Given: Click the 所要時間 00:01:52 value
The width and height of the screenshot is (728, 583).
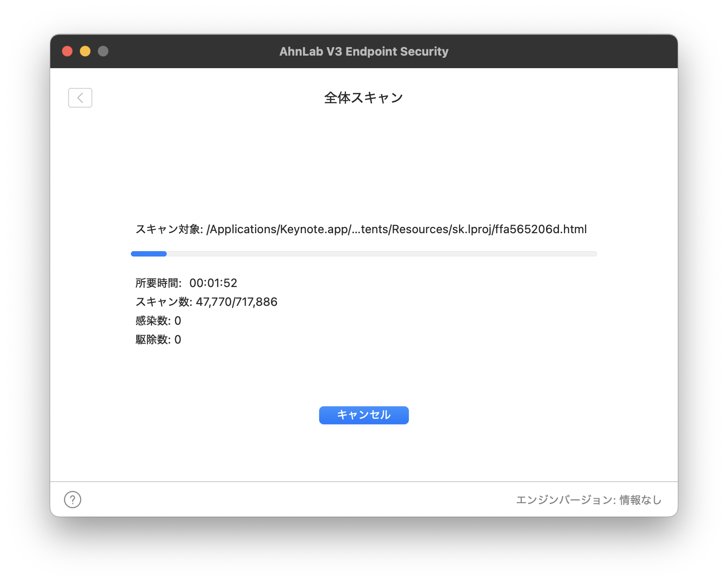Looking at the screenshot, I should click(x=213, y=283).
